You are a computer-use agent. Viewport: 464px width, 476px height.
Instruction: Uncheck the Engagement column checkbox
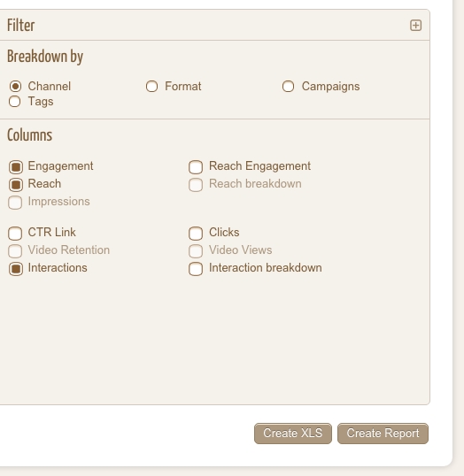pos(16,166)
